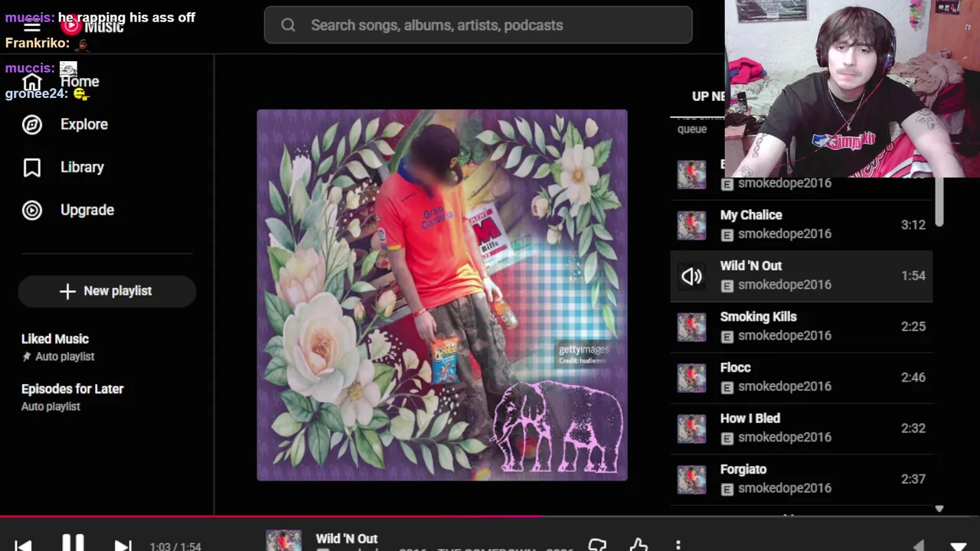Viewport: 980px width, 551px height.
Task: Click the 3:12 duration of My Chalice
Action: pos(913,225)
